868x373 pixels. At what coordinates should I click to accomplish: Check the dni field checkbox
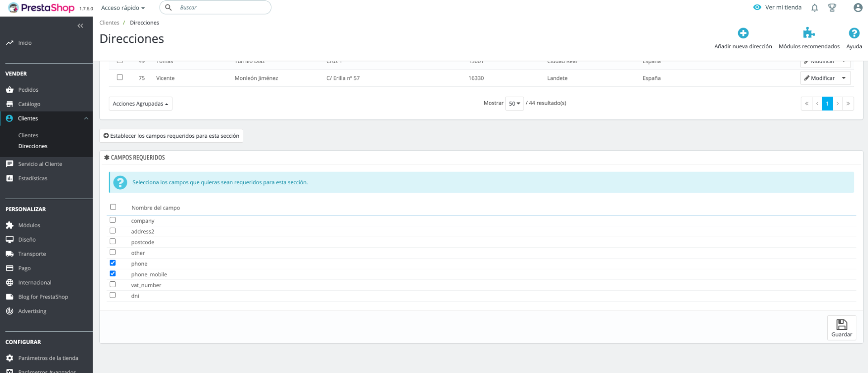pyautogui.click(x=113, y=295)
